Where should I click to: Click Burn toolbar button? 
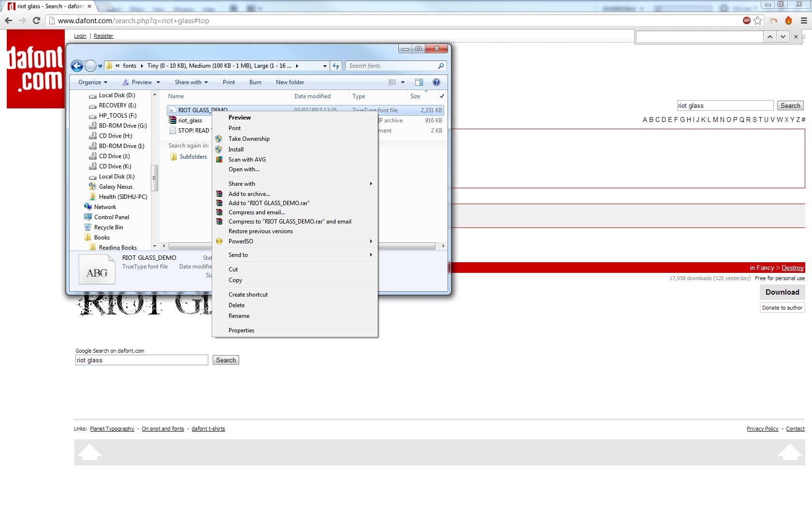(x=255, y=82)
